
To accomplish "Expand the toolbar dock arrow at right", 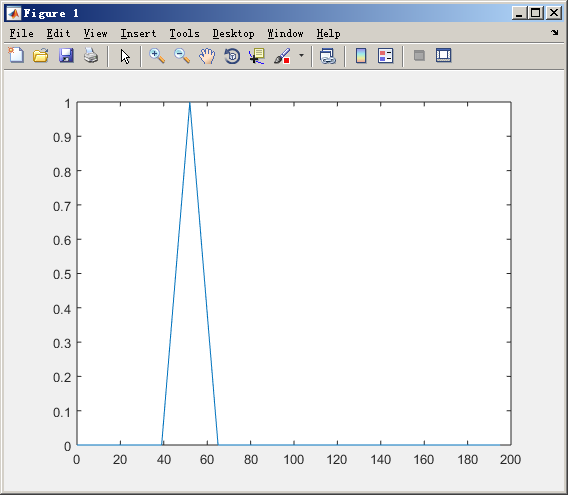I will pos(555,33).
